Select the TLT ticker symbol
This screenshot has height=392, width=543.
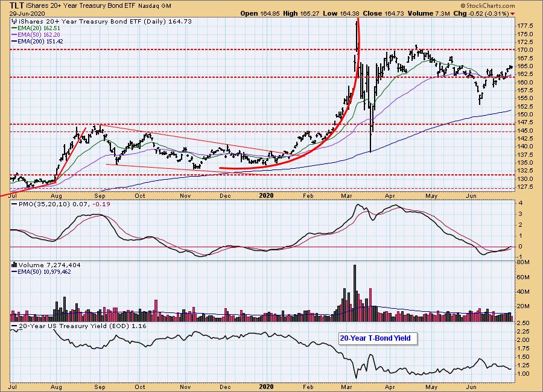click(17, 5)
